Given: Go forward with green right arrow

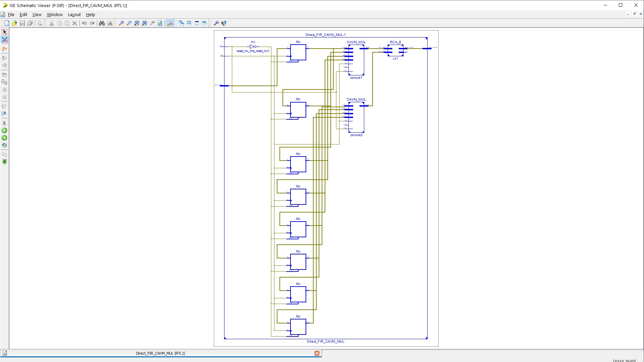Looking at the screenshot, I should pos(4,138).
